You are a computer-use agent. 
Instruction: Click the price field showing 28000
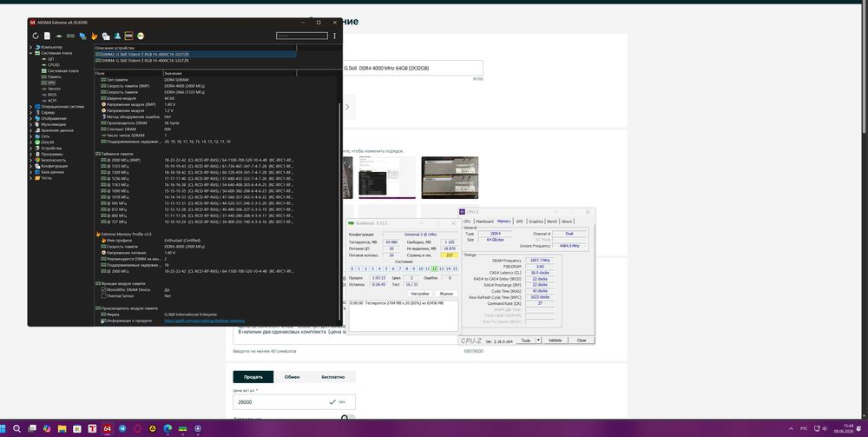[x=294, y=402]
